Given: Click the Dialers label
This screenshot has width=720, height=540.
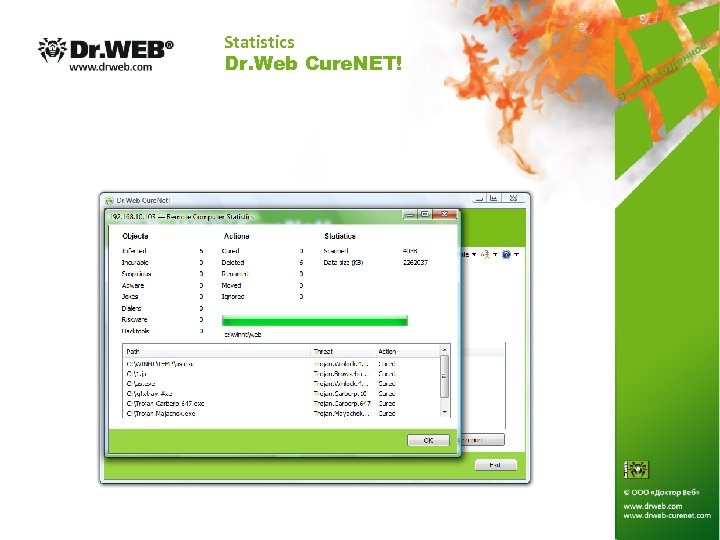Looking at the screenshot, I should point(131,308).
